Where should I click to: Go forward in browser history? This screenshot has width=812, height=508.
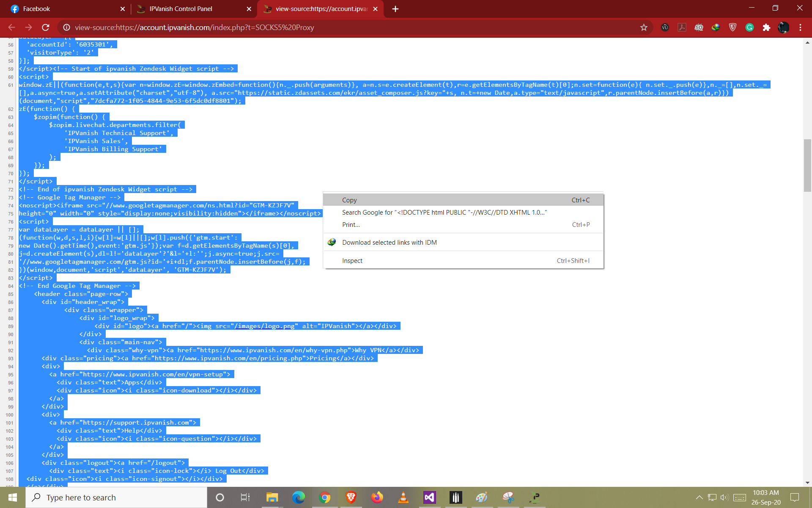click(x=28, y=28)
